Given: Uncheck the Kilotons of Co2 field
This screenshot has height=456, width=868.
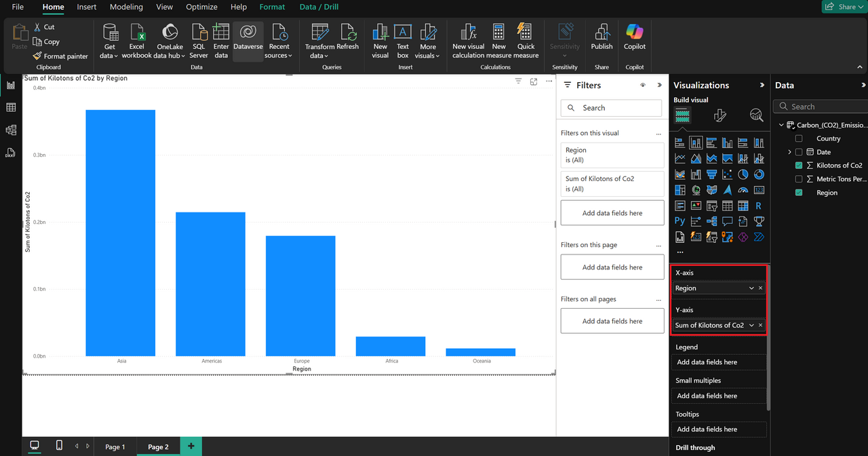Looking at the screenshot, I should click(799, 166).
